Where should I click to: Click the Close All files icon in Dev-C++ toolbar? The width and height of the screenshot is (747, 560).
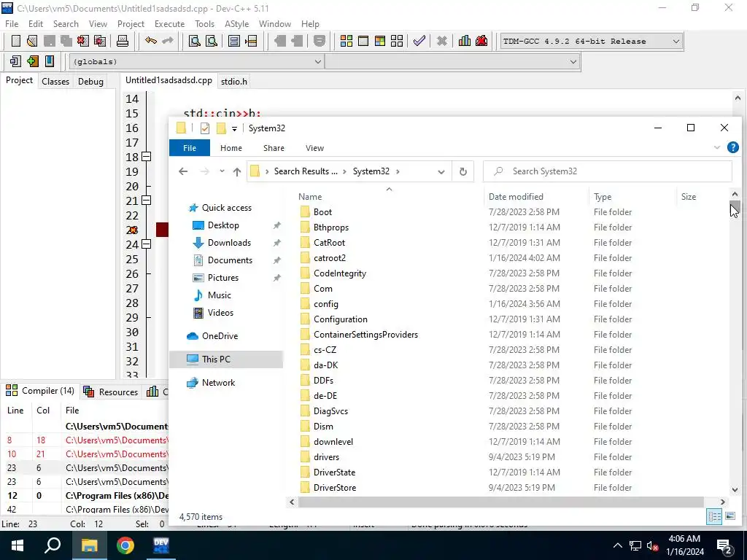[100, 41]
